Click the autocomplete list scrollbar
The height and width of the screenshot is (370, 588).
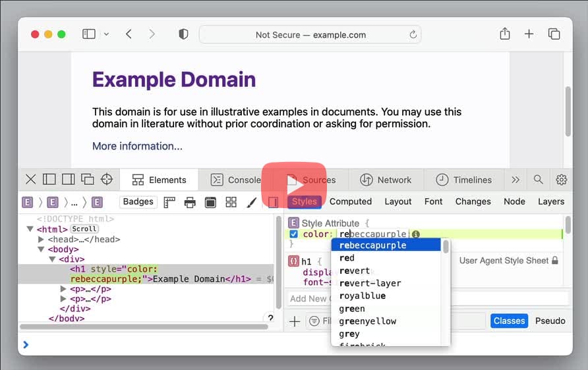[446, 247]
